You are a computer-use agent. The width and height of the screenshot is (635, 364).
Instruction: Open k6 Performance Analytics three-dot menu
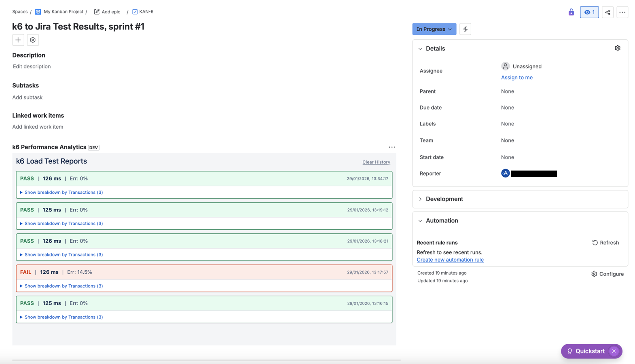point(392,147)
